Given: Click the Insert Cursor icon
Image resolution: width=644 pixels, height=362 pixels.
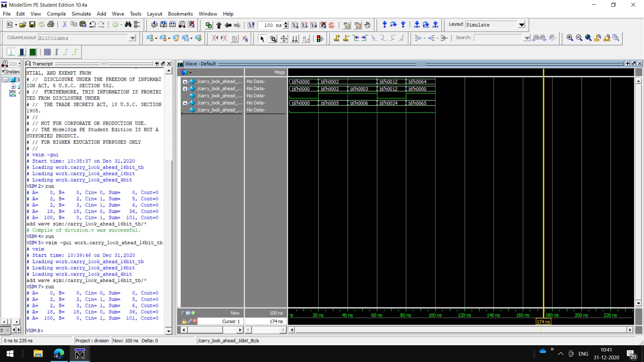Looking at the screenshot, I should coord(337,38).
